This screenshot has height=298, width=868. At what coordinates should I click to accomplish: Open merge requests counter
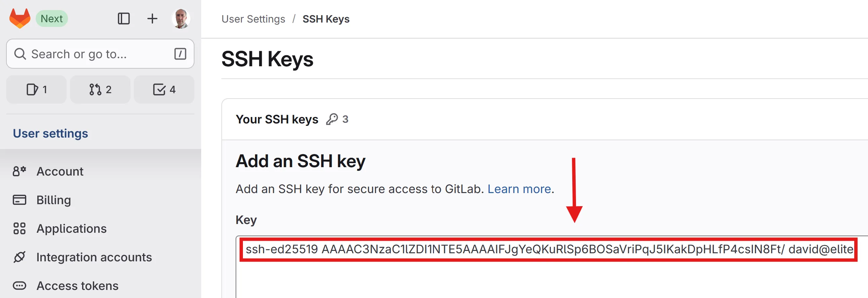click(100, 89)
